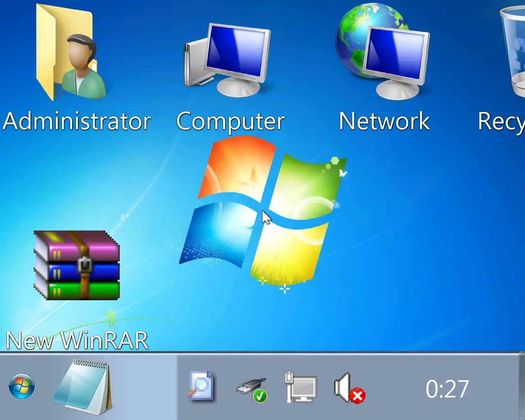
Task: Switch to the Notepad taskbar button
Action: (82, 387)
